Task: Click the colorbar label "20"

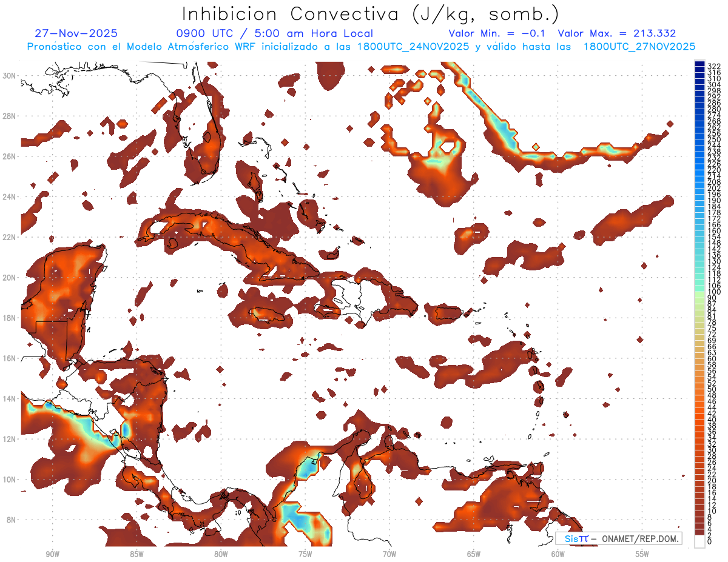Action: [x=712, y=480]
